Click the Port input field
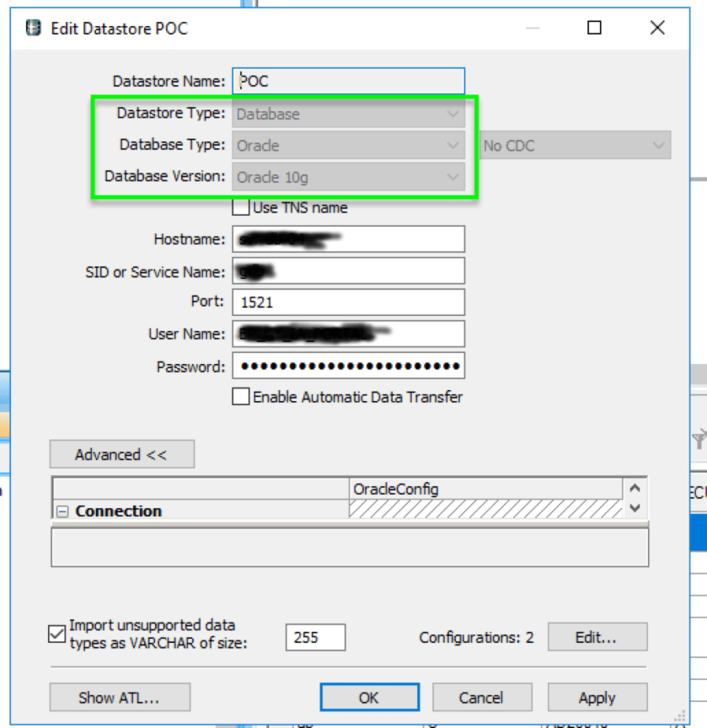707x728 pixels. click(x=348, y=302)
